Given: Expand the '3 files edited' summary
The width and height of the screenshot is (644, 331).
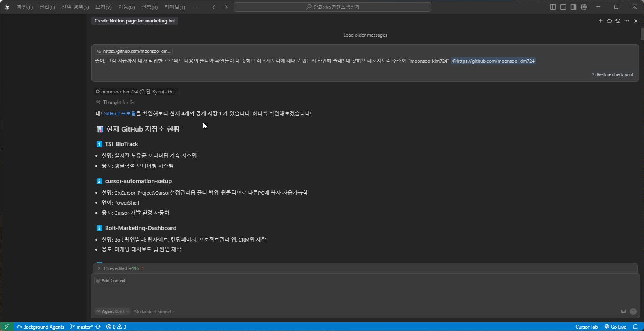Looking at the screenshot, I should [121, 268].
